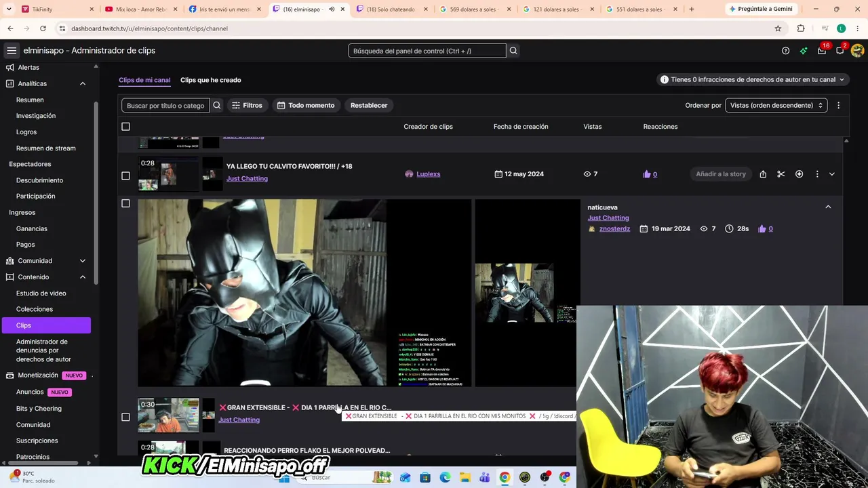Open the Luplexs clip creator link
Image resolution: width=868 pixels, height=488 pixels.
coord(428,174)
